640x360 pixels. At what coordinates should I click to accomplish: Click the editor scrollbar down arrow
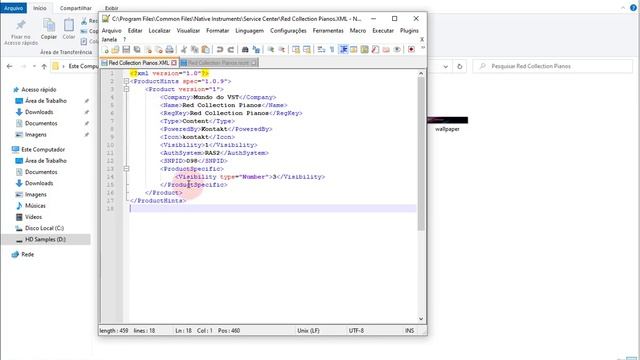(x=421, y=319)
